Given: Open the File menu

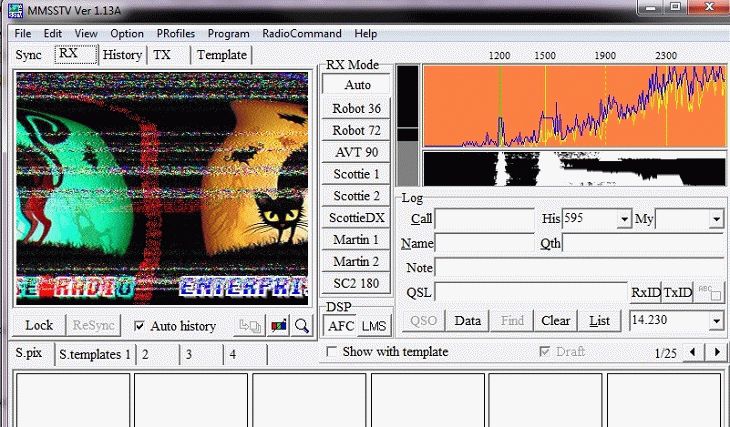Looking at the screenshot, I should coord(22,34).
